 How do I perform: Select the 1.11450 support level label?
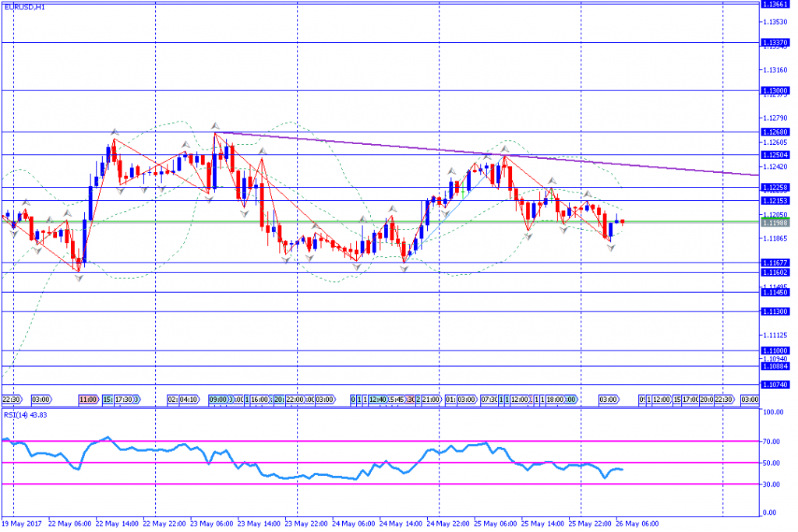pos(776,293)
